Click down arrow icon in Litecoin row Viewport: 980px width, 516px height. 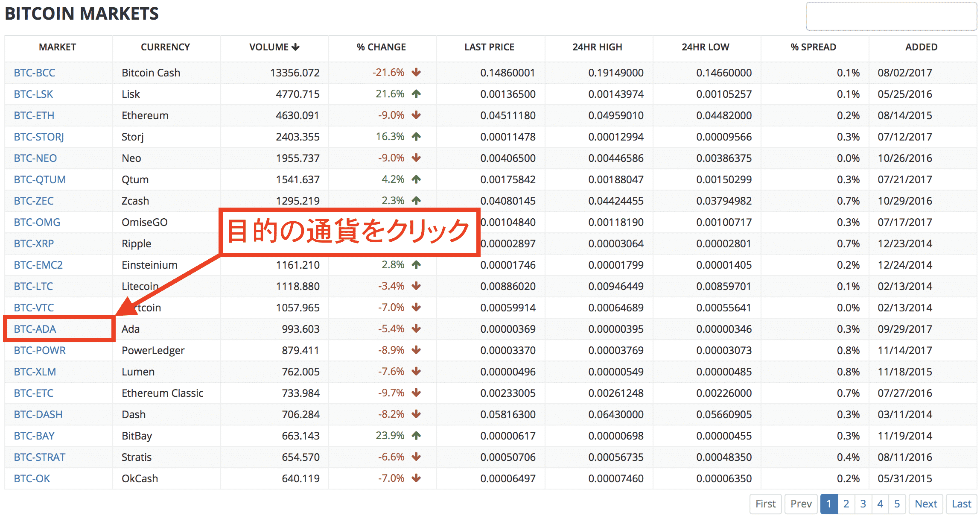click(x=416, y=286)
